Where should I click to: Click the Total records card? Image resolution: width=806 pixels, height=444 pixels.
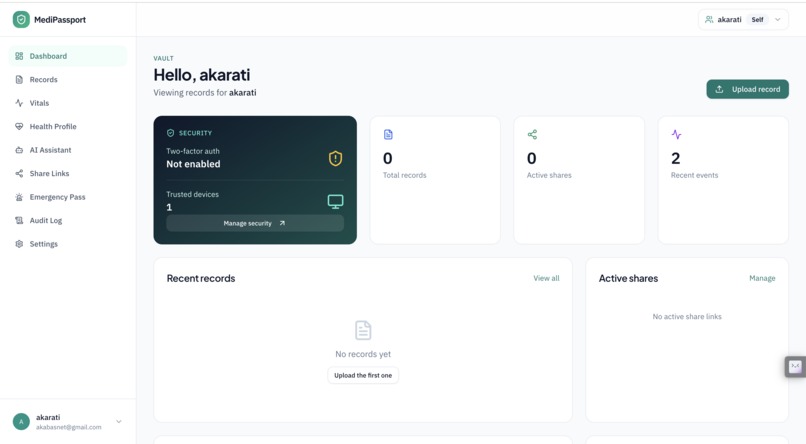click(435, 180)
